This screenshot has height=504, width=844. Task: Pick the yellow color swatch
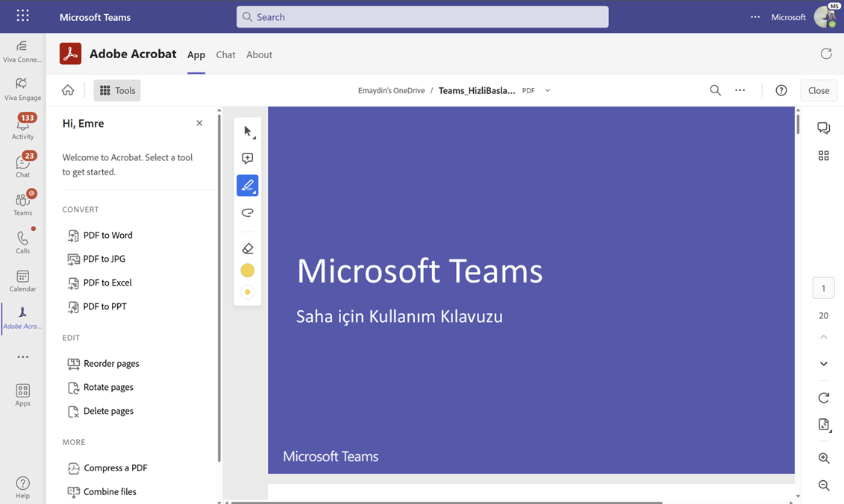coord(248,271)
